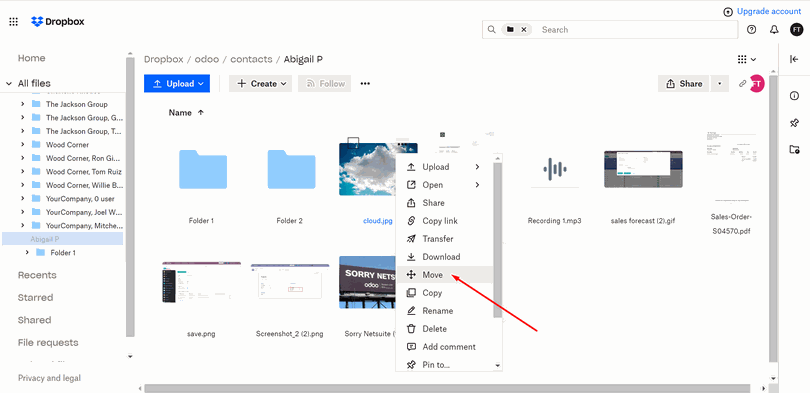Open Privacy and legal link
Image resolution: width=810 pixels, height=393 pixels.
tap(50, 378)
